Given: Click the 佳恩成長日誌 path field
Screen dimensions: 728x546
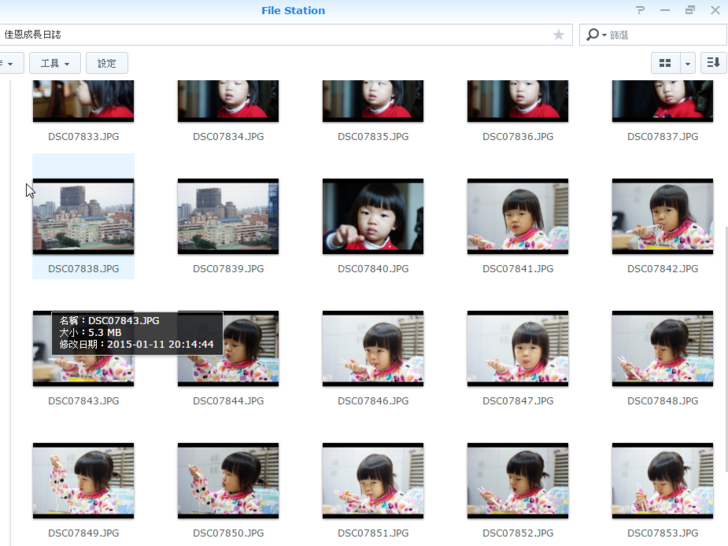Looking at the screenshot, I should pyautogui.click(x=270, y=35).
